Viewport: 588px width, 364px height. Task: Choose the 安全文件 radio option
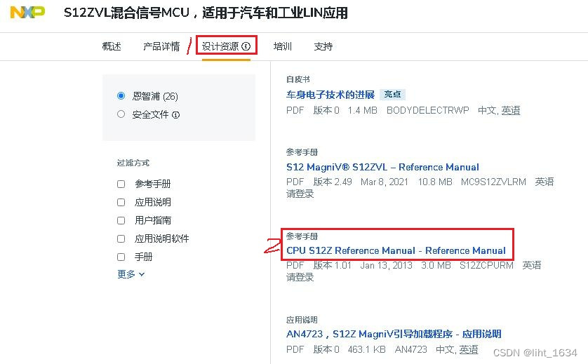pyautogui.click(x=121, y=114)
